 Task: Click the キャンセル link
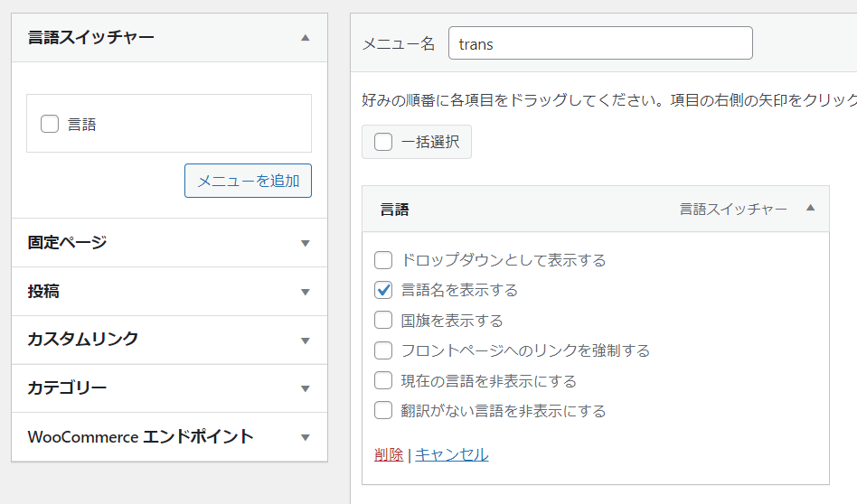[x=451, y=454]
